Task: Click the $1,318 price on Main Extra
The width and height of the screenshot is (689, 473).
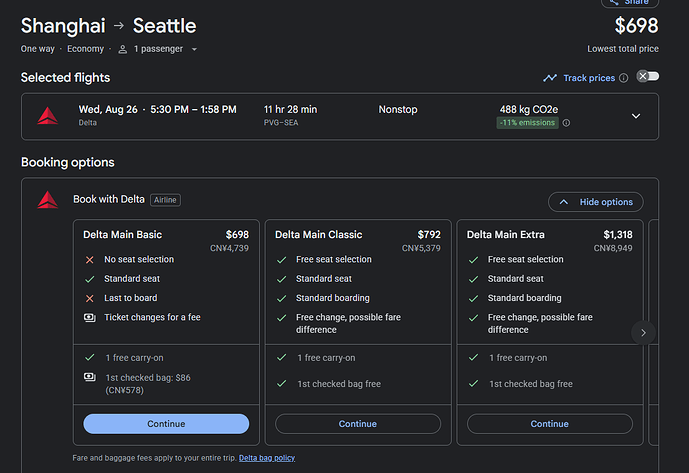Action: click(x=618, y=235)
